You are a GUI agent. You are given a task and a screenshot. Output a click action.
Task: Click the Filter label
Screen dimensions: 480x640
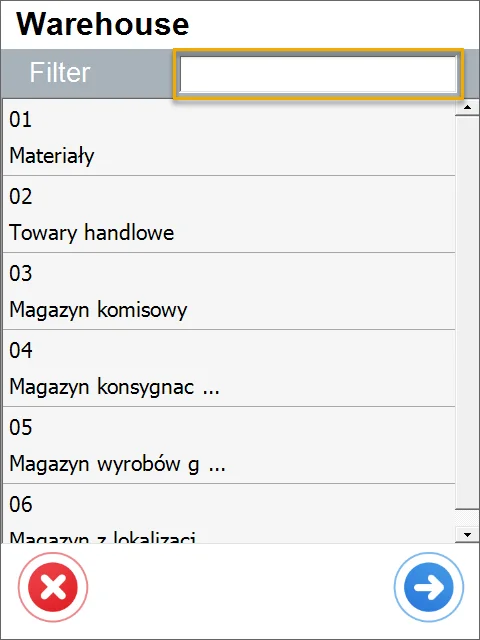60,73
